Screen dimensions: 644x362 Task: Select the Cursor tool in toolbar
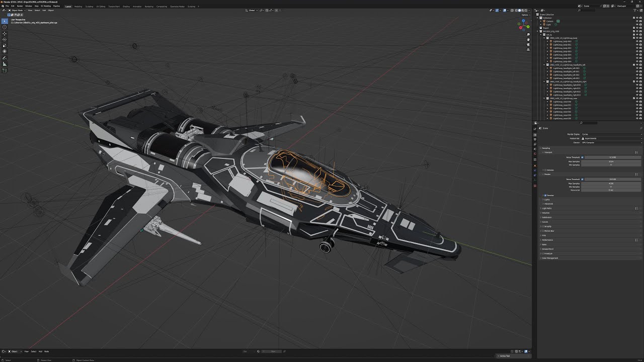pyautogui.click(x=5, y=27)
